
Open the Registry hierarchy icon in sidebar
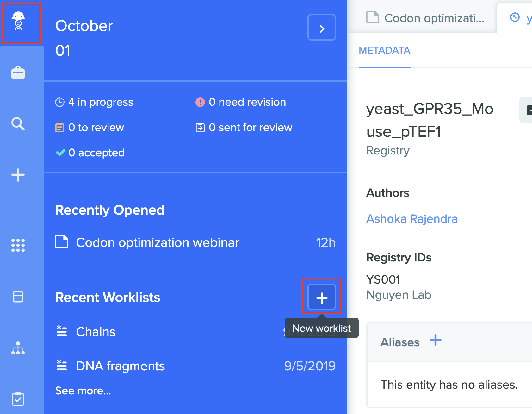[x=18, y=348]
